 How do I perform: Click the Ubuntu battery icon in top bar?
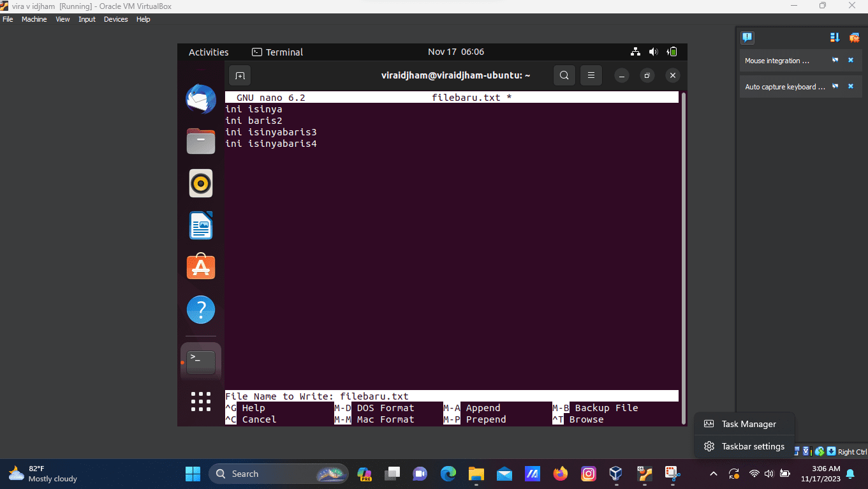(672, 52)
